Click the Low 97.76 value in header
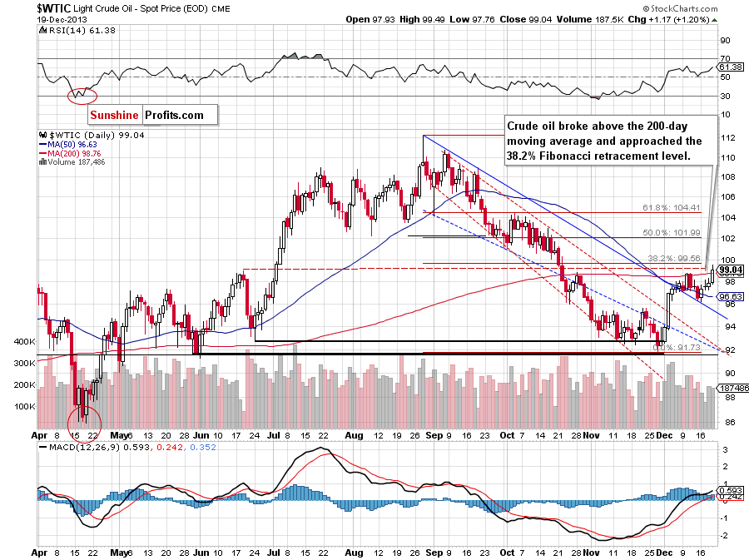Image resolution: width=749 pixels, height=560 pixels. [472, 20]
